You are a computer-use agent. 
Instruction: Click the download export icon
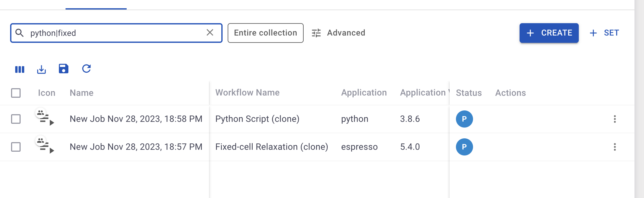[41, 69]
